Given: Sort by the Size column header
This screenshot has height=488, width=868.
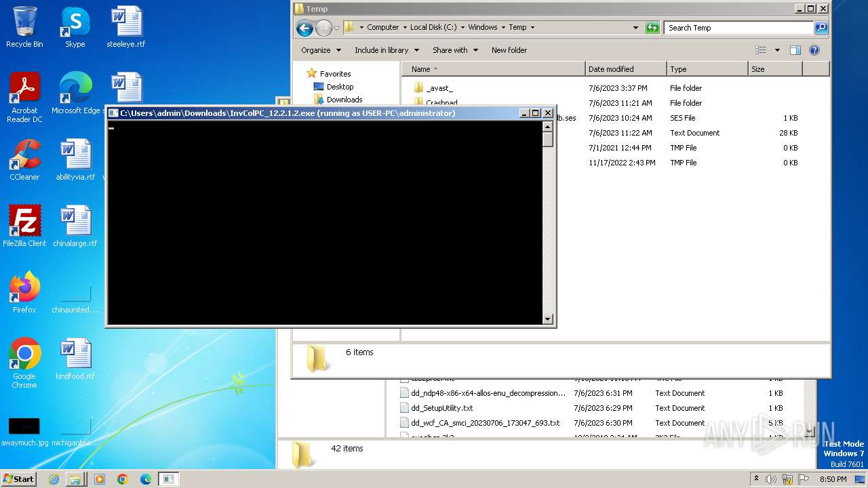Looking at the screenshot, I should click(775, 69).
